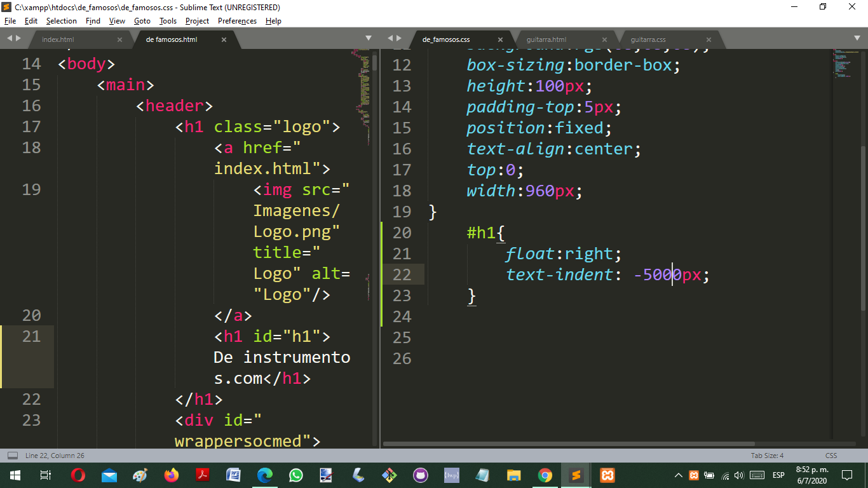Switch to the guitarra.css tab
This screenshot has height=488, width=868.
[648, 39]
